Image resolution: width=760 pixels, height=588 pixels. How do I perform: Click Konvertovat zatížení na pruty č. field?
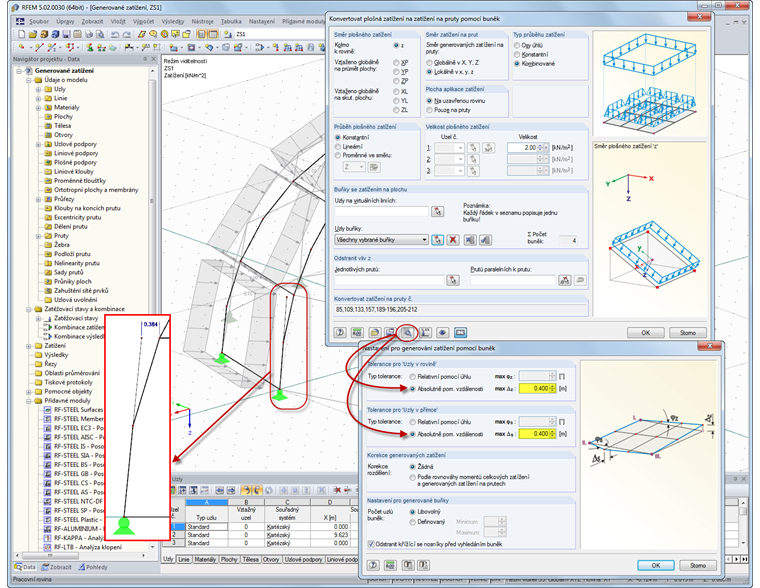tap(460, 309)
